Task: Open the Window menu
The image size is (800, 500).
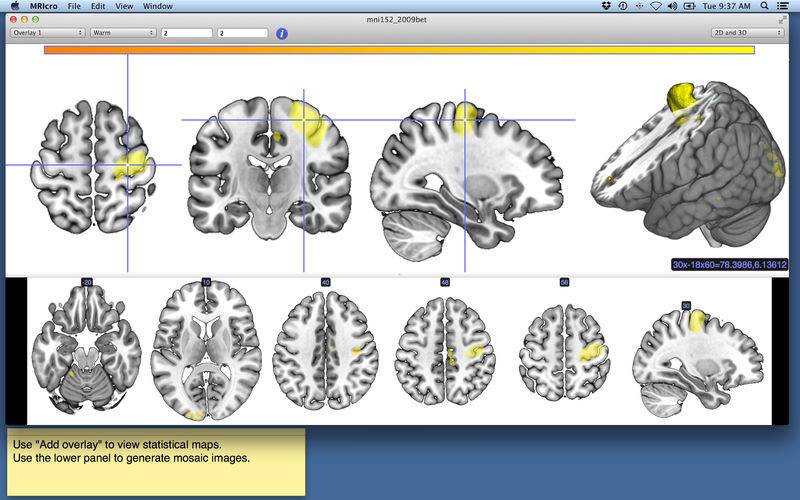Action: pos(158,6)
